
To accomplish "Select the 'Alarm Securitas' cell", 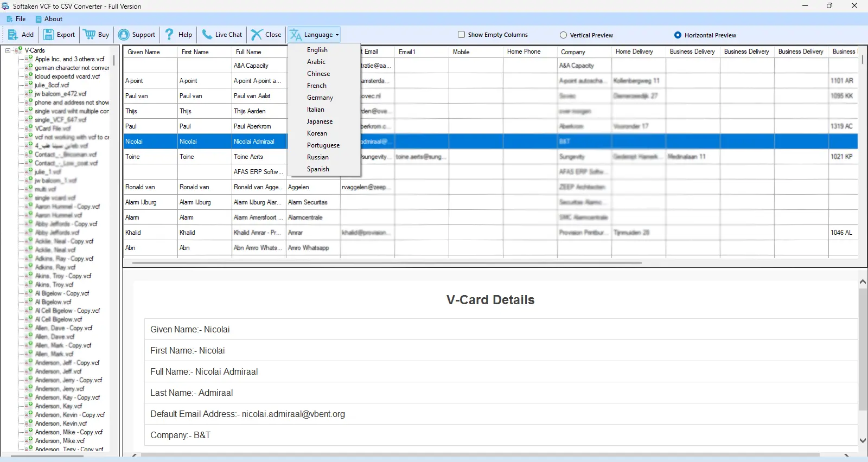I will point(313,202).
